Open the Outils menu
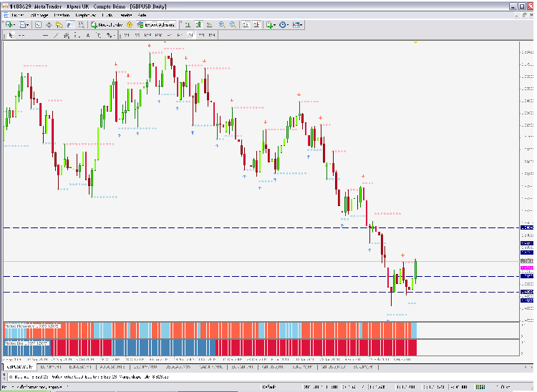The image size is (537, 392). click(107, 15)
